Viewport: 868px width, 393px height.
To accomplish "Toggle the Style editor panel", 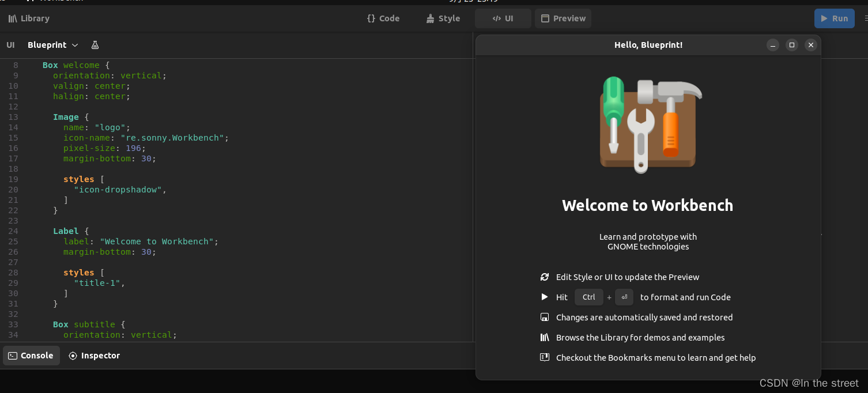I will click(443, 18).
